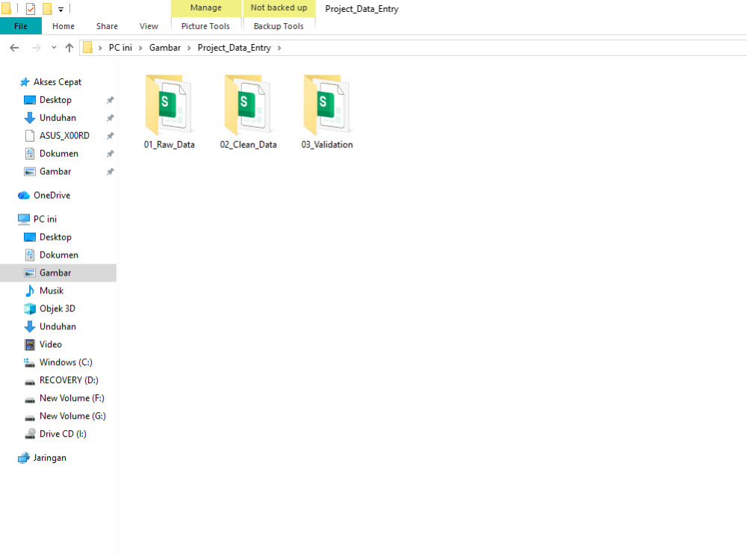Expand the chevron after Gambar in address bar

coord(189,48)
